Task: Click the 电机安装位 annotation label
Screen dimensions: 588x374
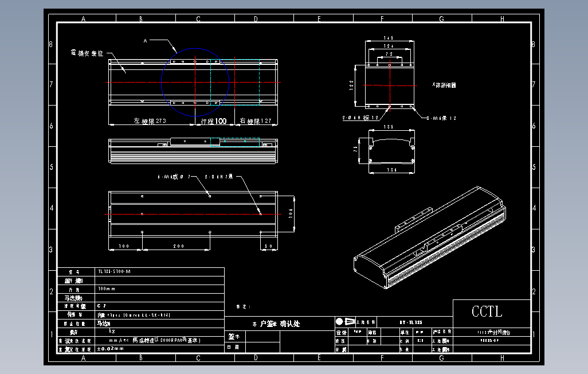Action: pos(87,53)
